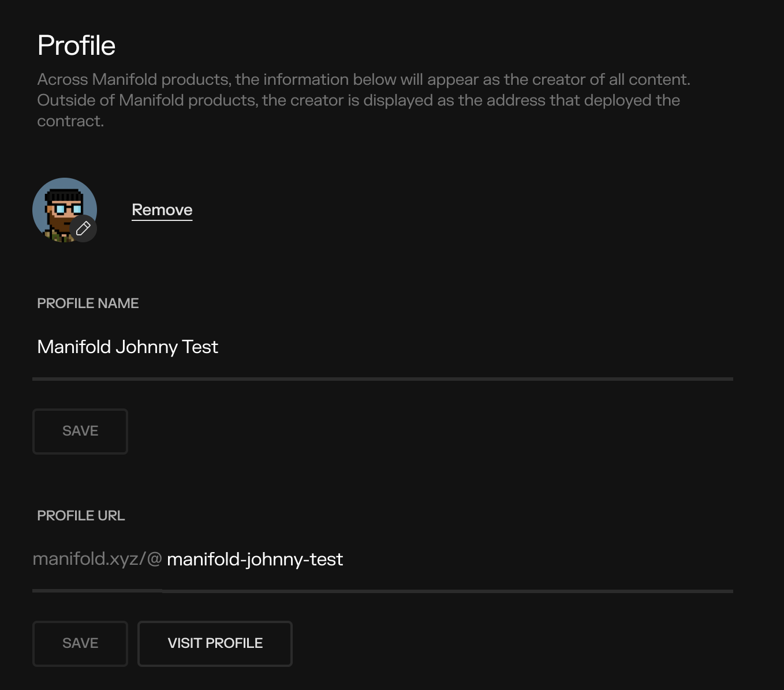784x690 pixels.
Task: Click the avatar character's blue glasses
Action: pyautogui.click(x=65, y=209)
